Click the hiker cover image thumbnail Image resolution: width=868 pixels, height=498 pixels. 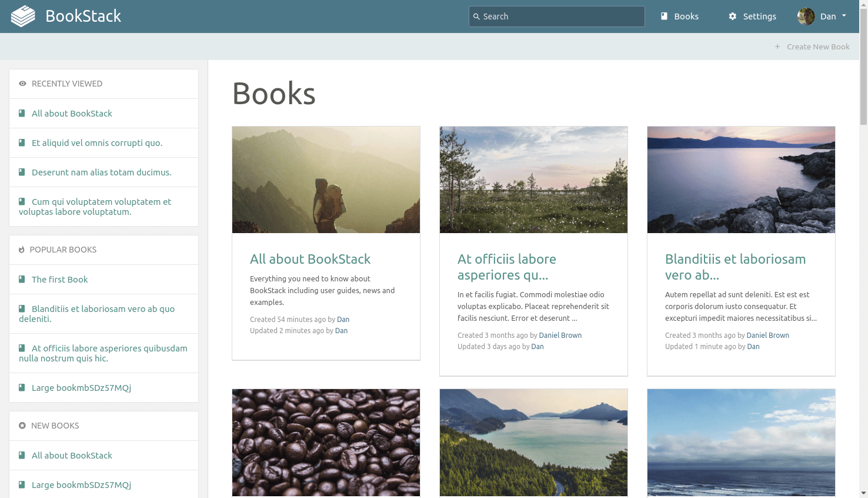tap(326, 180)
